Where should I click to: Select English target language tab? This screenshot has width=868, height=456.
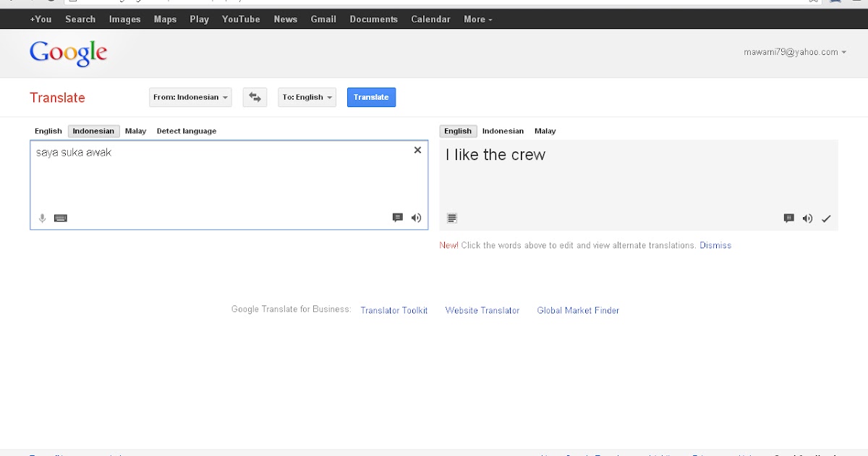pyautogui.click(x=458, y=131)
